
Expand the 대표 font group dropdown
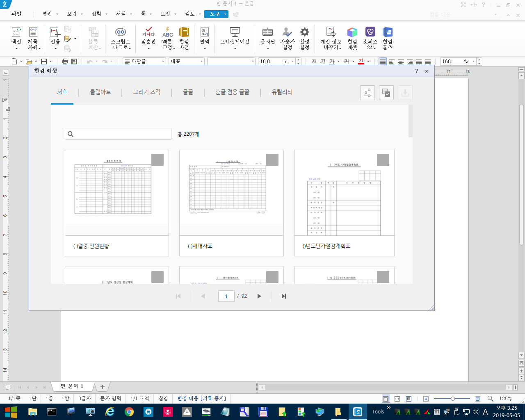pyautogui.click(x=201, y=62)
